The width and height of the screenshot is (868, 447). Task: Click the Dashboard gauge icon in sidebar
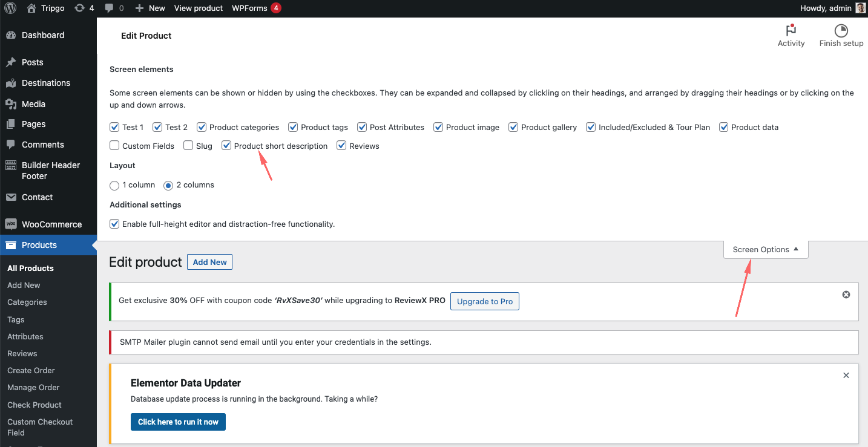click(11, 35)
